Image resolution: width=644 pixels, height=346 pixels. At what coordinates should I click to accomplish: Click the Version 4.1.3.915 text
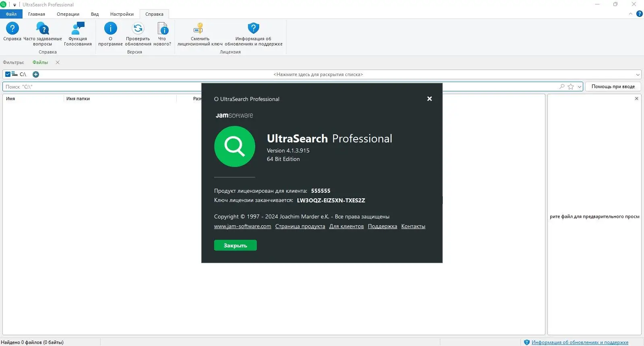(x=288, y=150)
